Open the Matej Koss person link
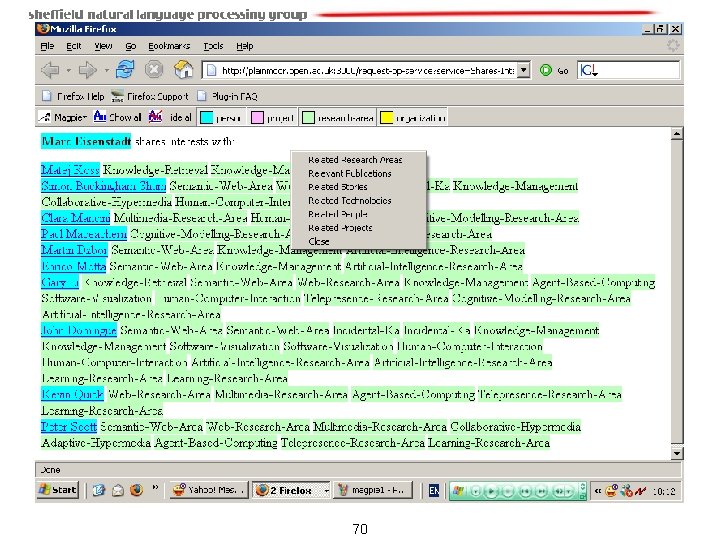The width and height of the screenshot is (720, 540). point(70,170)
